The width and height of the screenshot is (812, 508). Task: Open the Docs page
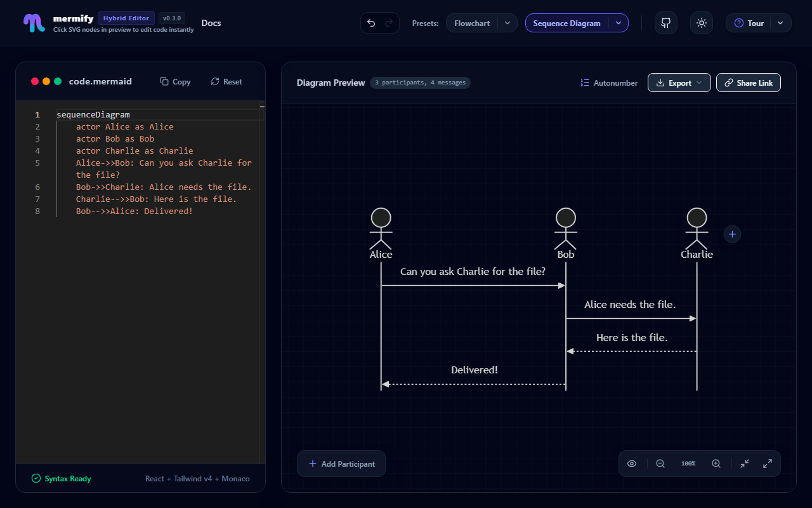point(211,23)
